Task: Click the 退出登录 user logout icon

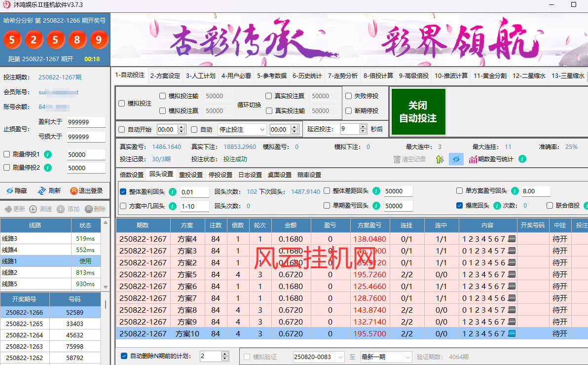Action: click(x=73, y=191)
